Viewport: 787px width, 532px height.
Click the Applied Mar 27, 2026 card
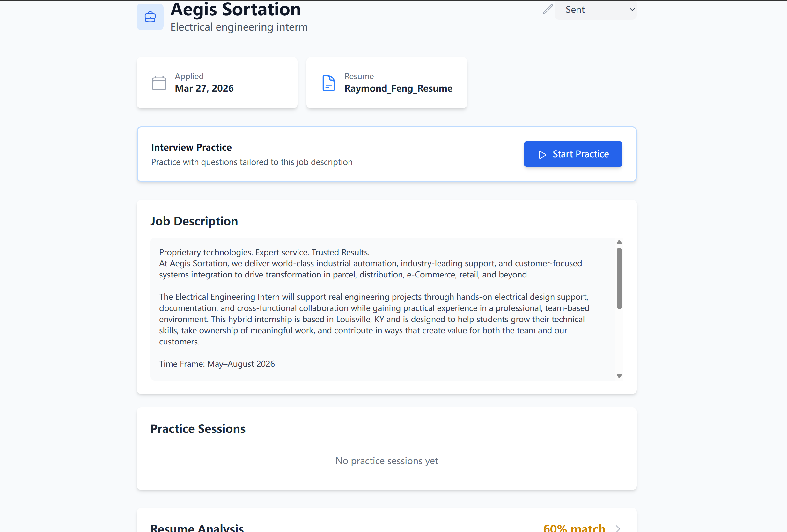217,83
